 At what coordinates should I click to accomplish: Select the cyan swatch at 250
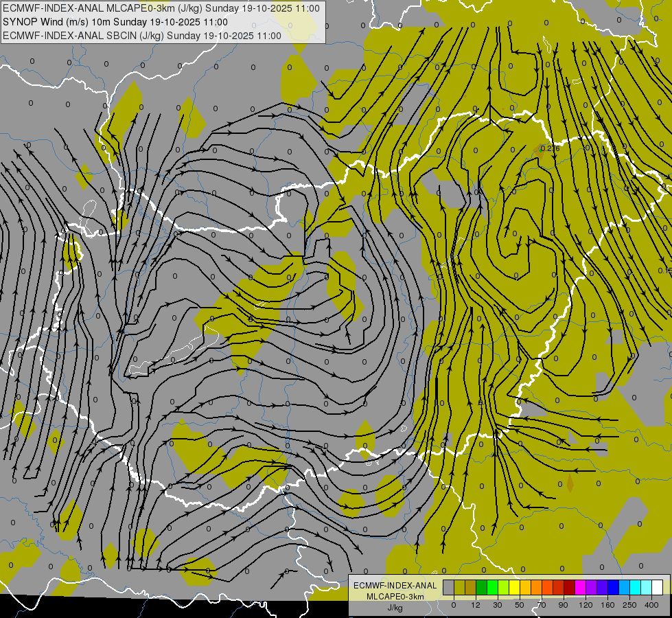point(636,587)
